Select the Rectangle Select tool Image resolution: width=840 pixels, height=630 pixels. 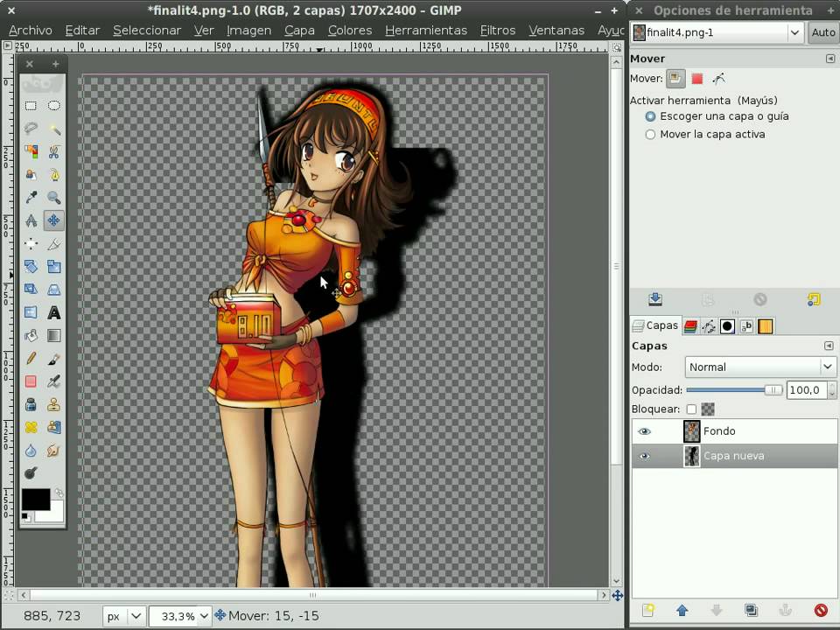[31, 106]
